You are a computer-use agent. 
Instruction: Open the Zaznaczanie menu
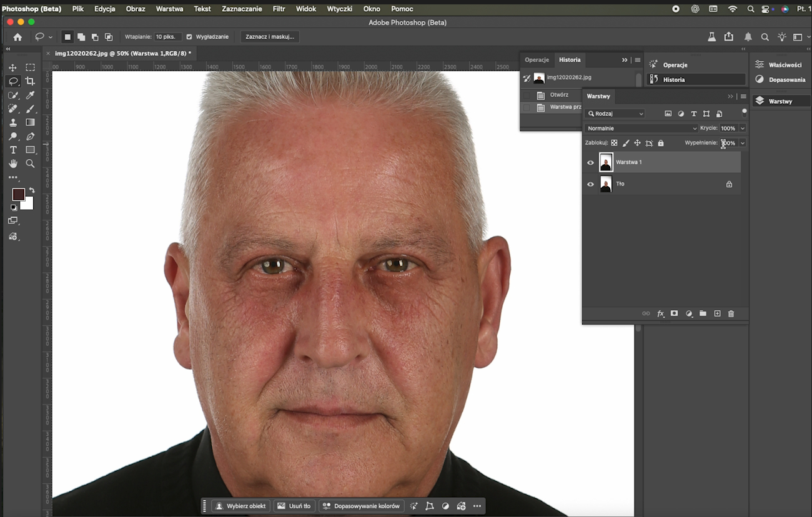[x=242, y=9]
